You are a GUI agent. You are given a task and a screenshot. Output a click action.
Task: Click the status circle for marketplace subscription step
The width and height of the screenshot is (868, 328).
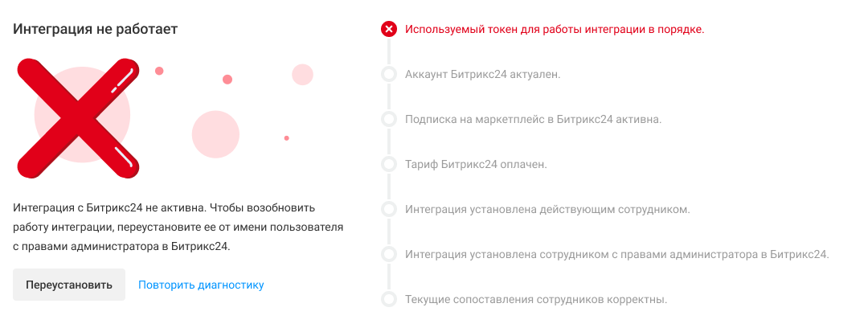tap(389, 120)
